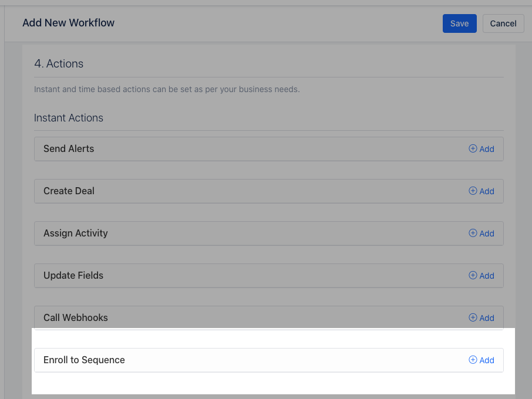Select the Enroll to Sequence action label
Viewport: 532px width, 399px height.
point(84,360)
